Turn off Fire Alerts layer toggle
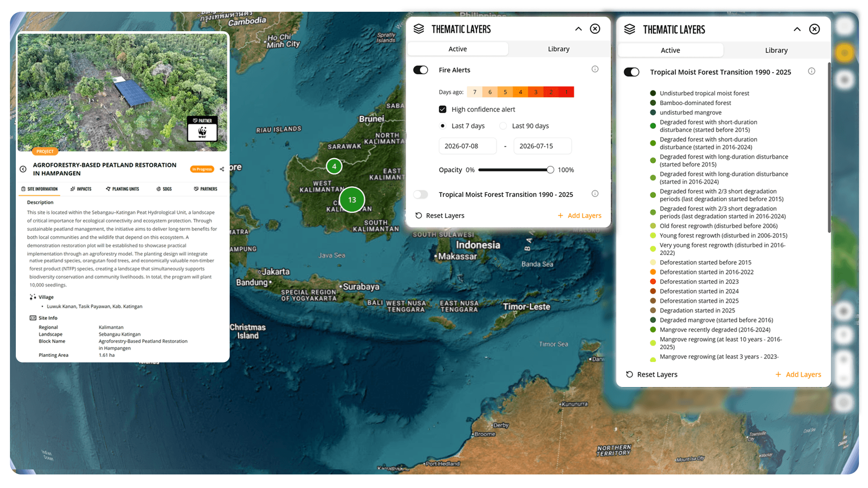Screen dimensions: 868x488 (x=420, y=70)
